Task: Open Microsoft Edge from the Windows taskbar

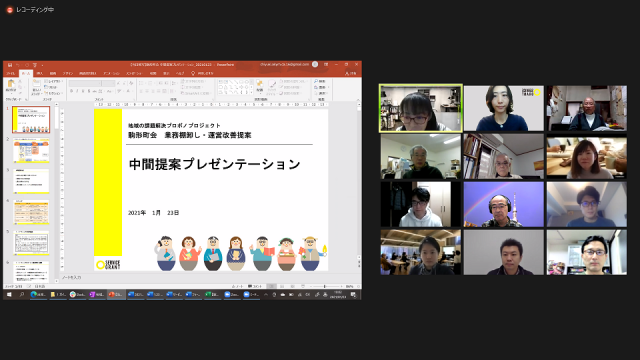Action: point(34,294)
